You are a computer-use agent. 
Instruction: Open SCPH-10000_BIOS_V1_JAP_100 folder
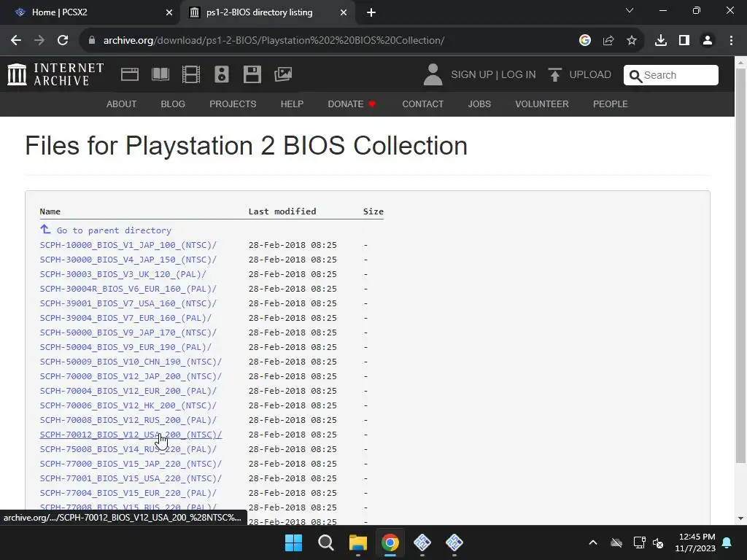(128, 245)
